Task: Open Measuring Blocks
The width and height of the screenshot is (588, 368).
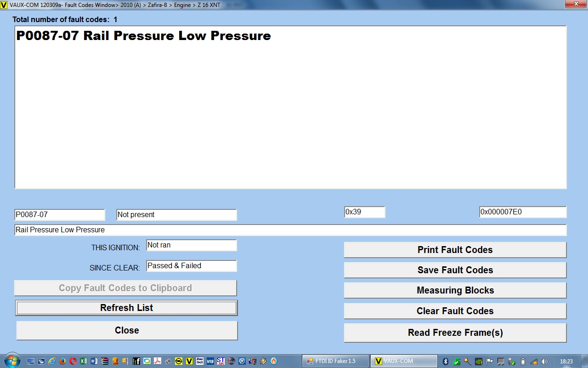Action: (455, 290)
